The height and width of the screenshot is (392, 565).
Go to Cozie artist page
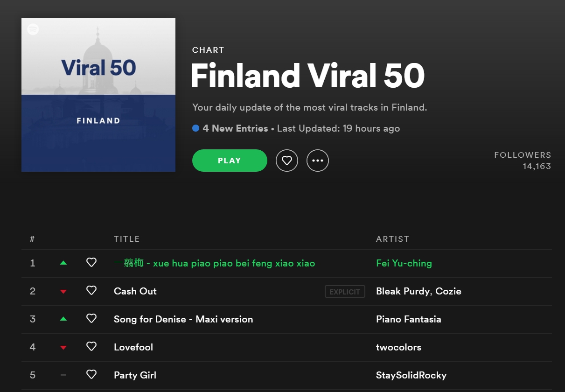click(448, 291)
